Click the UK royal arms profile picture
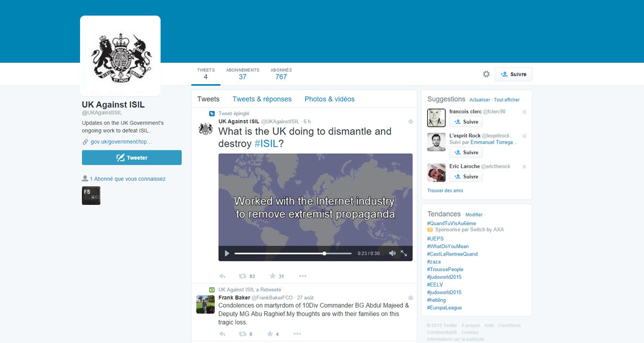Screen dimensions: 644x343 coord(120,56)
